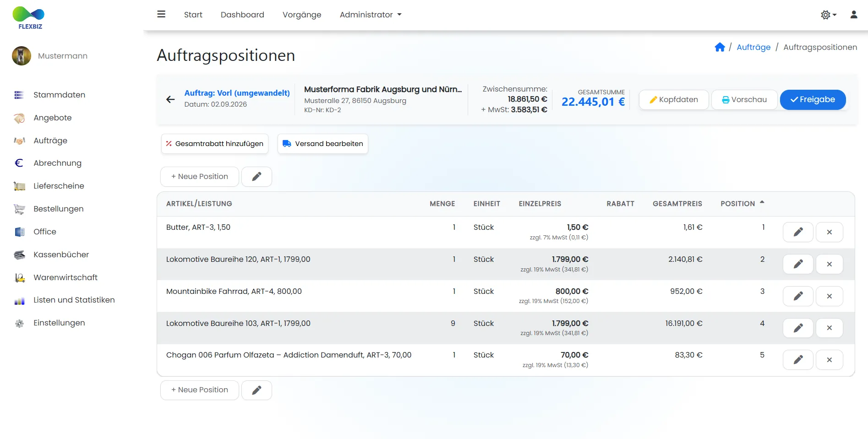
Task: Click the total sum 22.445,01 €
Action: pyautogui.click(x=593, y=102)
